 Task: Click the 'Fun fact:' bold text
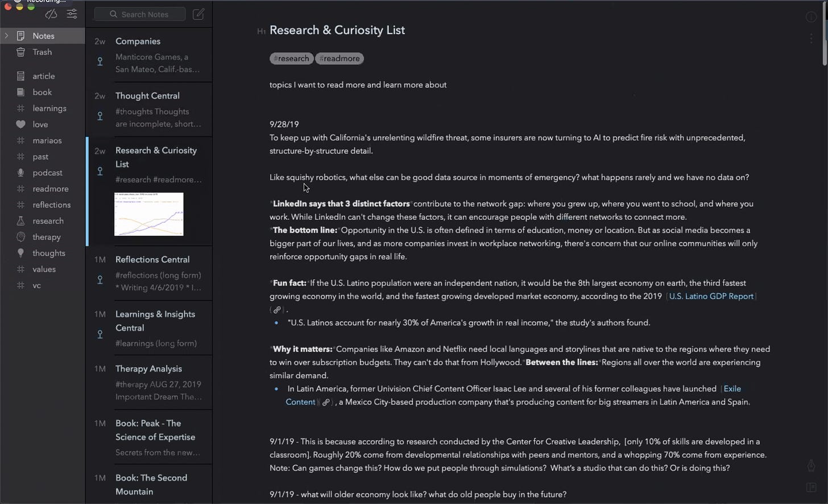[289, 283]
